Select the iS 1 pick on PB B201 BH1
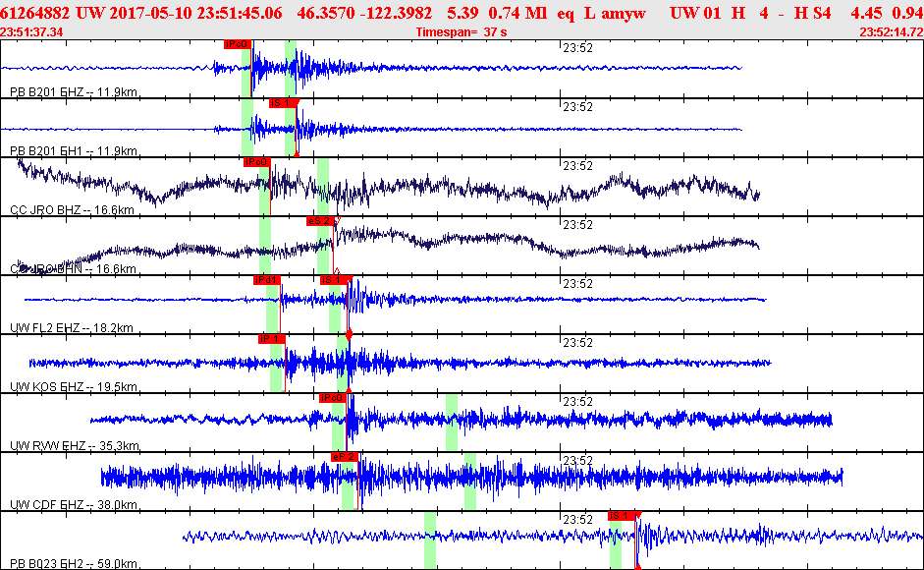 click(x=282, y=103)
